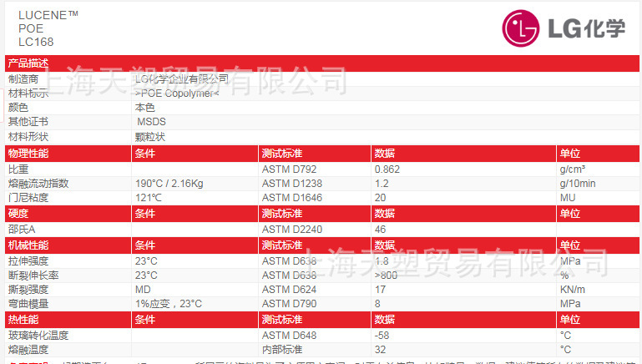Viewport: 642px width, 364px height.
Task: Select ASTM D624 test standard
Action: pos(289,290)
